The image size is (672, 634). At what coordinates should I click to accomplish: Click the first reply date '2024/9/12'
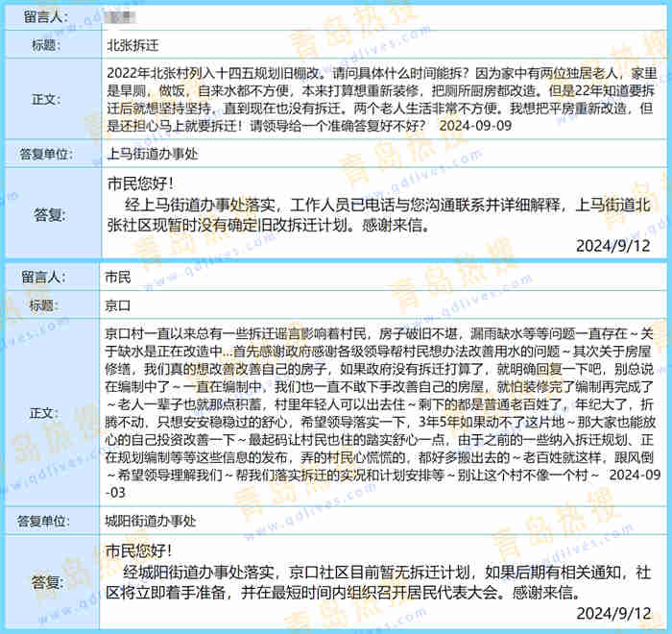click(612, 246)
